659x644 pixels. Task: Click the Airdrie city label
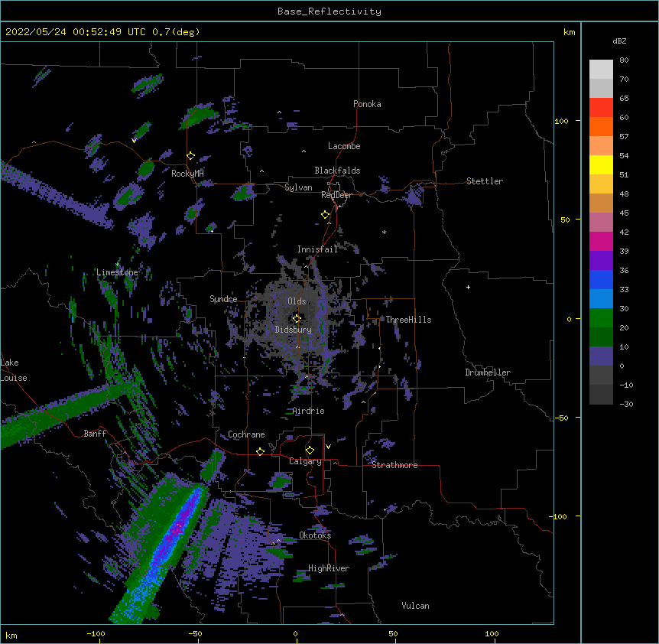[x=309, y=411]
